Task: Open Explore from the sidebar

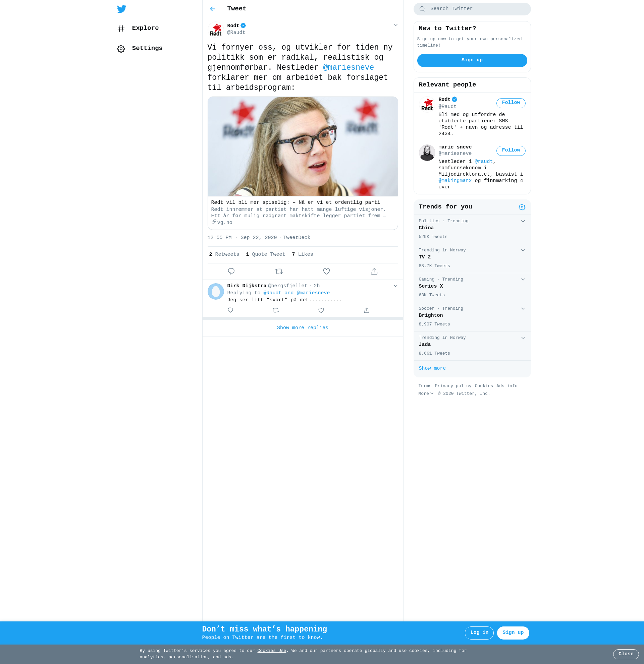Action: pyautogui.click(x=138, y=28)
